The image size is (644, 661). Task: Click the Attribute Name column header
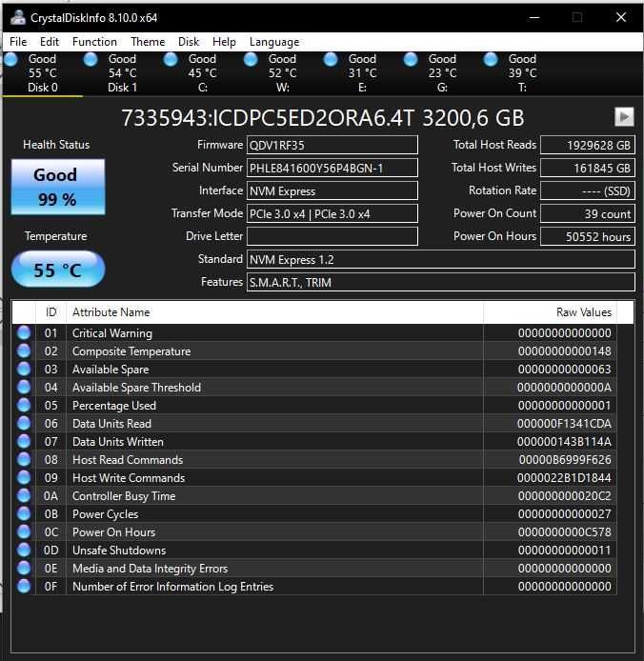274,312
